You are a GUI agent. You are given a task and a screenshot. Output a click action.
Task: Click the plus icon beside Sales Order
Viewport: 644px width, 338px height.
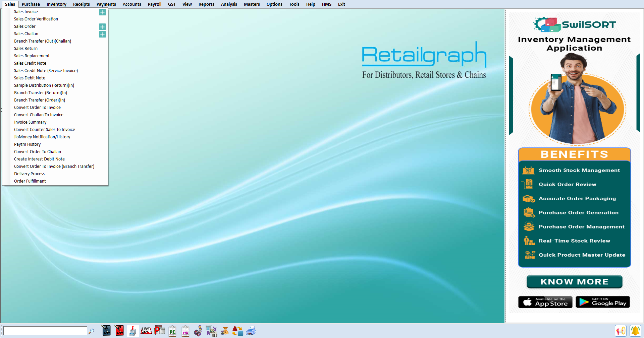click(103, 27)
